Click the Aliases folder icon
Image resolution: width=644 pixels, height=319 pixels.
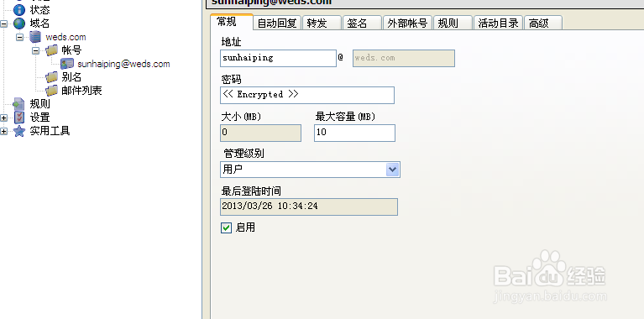[x=52, y=77]
